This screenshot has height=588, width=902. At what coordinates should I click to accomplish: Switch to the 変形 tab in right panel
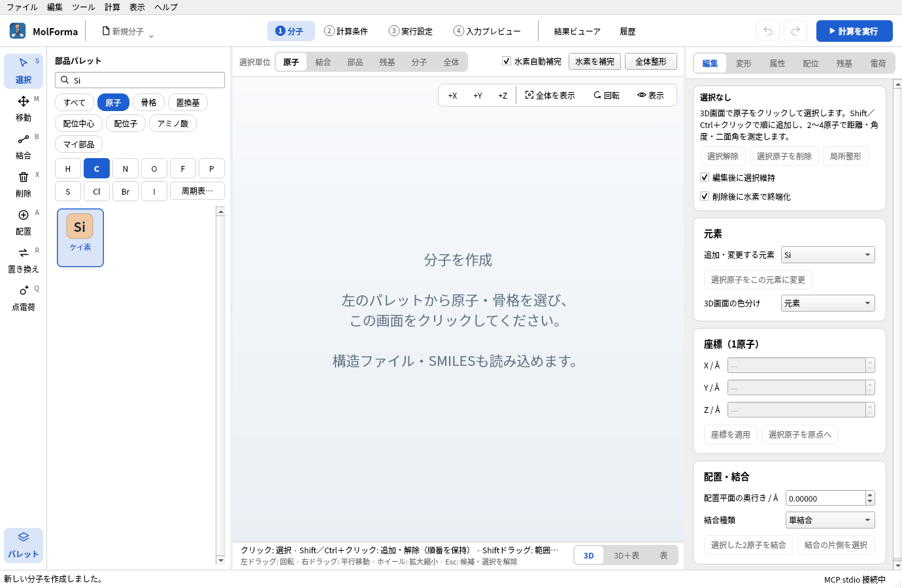(744, 63)
